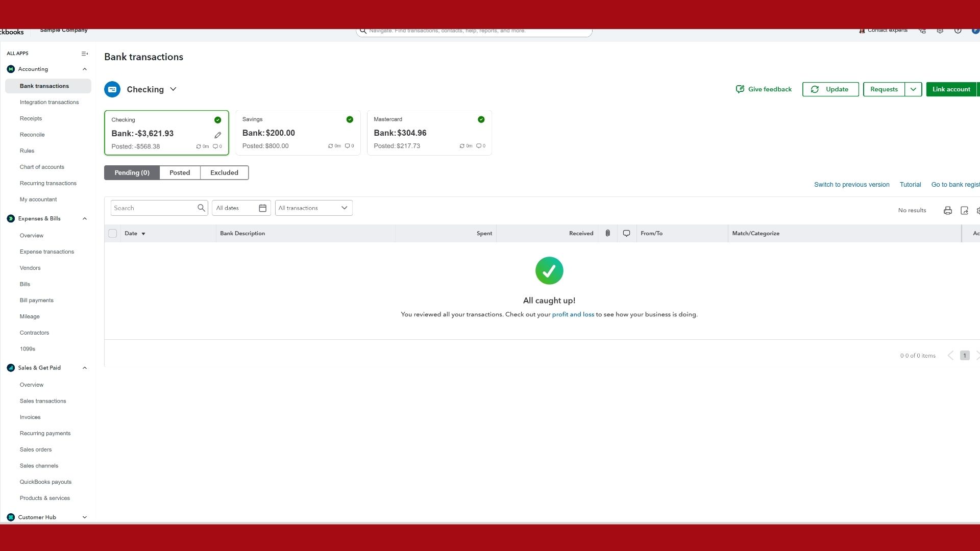Select the Savings account card

[298, 133]
